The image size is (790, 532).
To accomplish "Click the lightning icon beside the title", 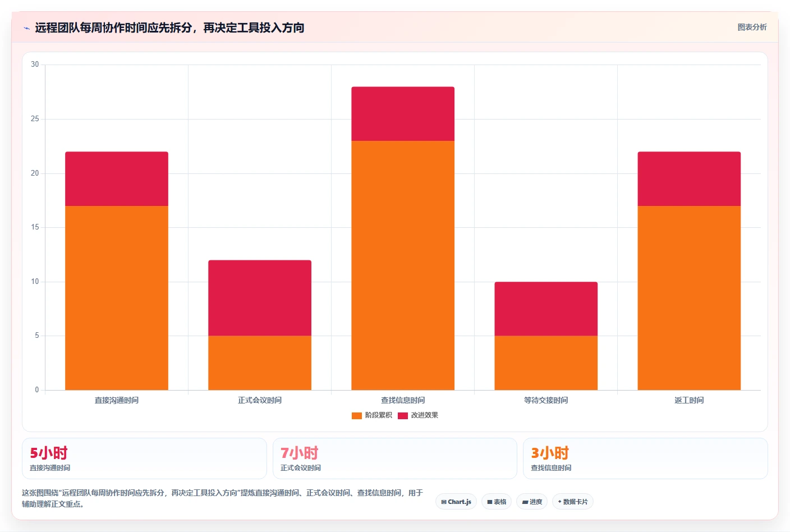I will [26, 28].
